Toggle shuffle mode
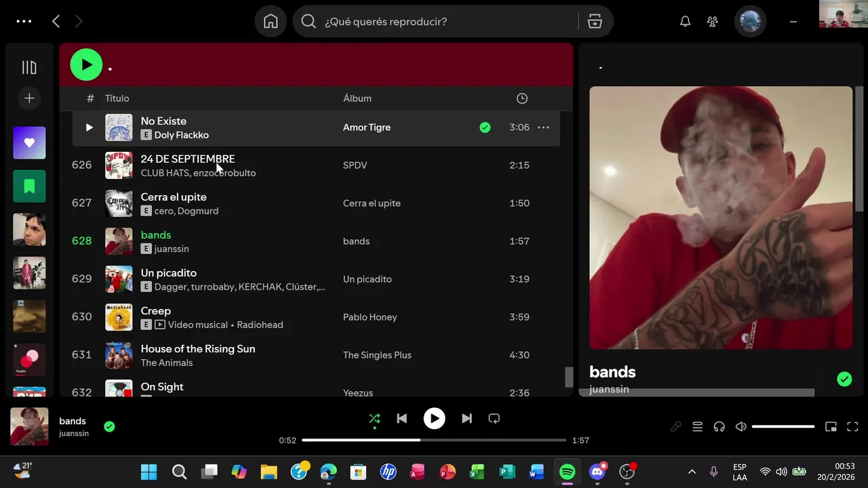This screenshot has height=488, width=868. (x=374, y=419)
